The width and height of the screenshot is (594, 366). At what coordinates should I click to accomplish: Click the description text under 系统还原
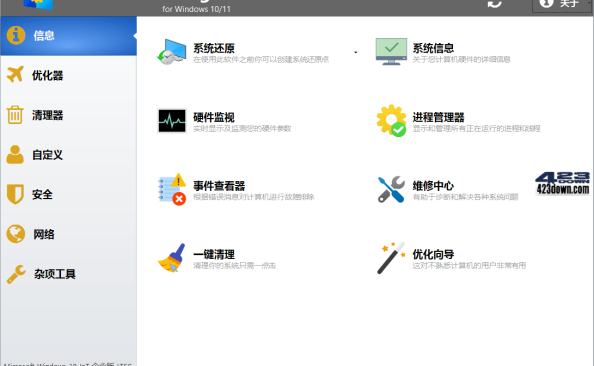click(261, 59)
